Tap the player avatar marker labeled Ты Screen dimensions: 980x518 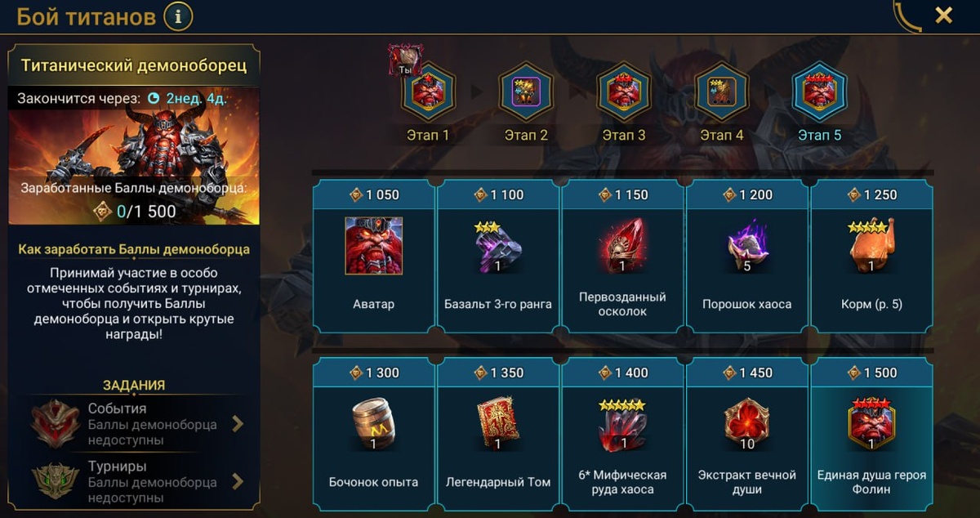[405, 59]
